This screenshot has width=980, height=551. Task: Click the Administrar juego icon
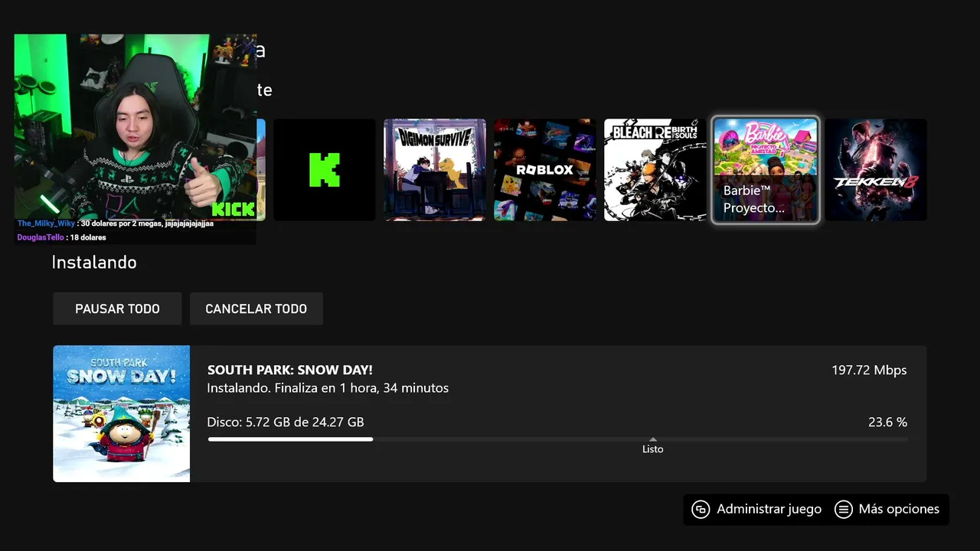click(701, 510)
